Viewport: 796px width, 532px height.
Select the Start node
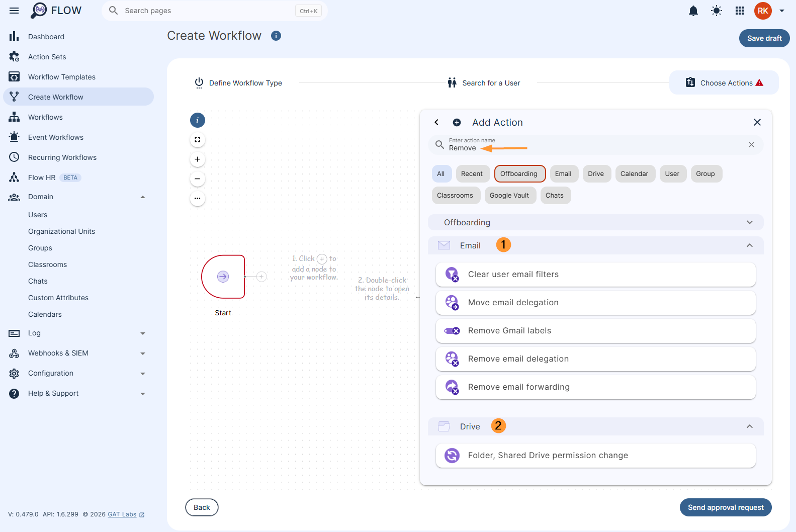tap(223, 277)
